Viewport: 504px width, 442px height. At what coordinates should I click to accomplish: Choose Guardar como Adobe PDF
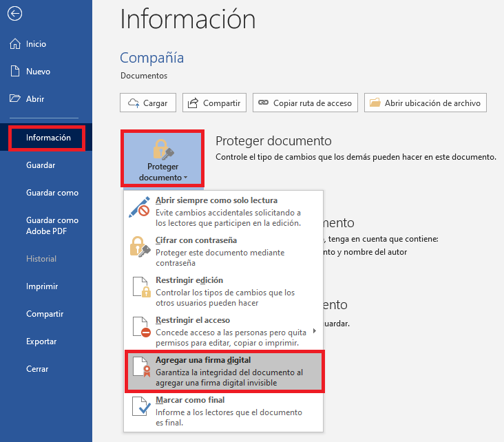pos(52,226)
